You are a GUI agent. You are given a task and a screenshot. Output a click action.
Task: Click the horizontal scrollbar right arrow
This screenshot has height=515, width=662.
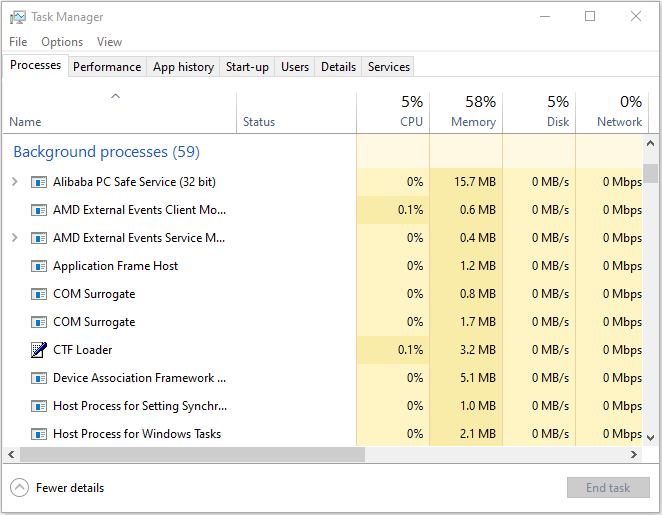click(634, 455)
